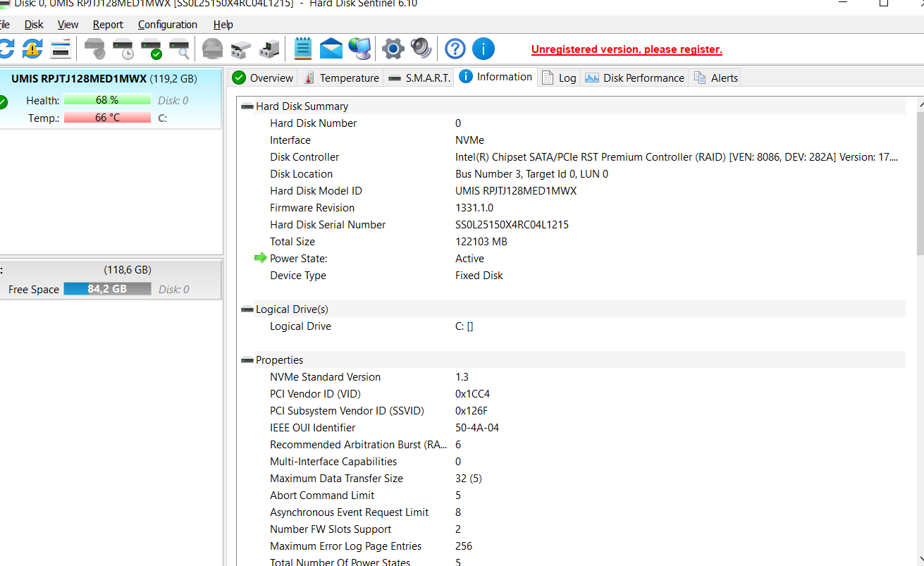Collapse the Hard Disk Summary section
The image size is (924, 566).
pos(247,106)
